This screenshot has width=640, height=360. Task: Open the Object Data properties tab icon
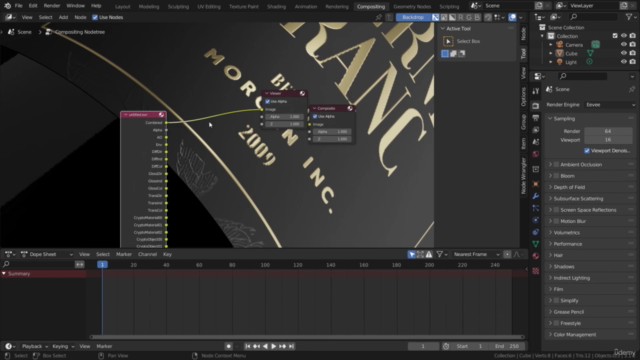coord(536,244)
